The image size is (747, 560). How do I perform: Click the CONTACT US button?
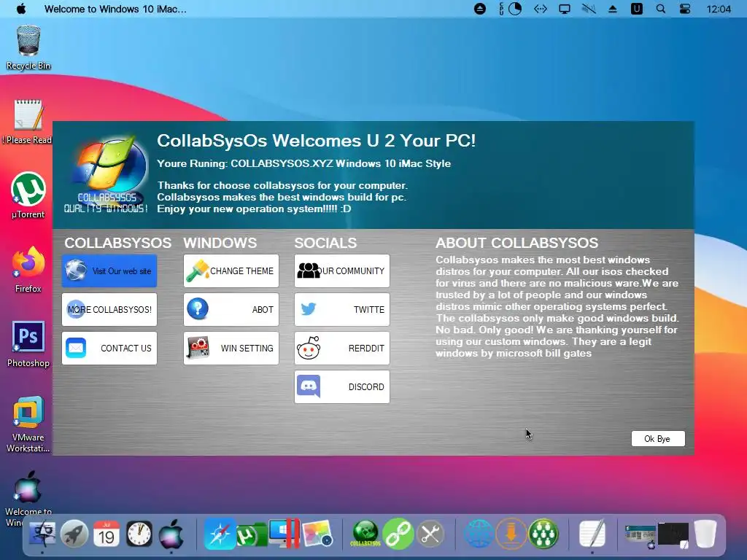click(109, 348)
